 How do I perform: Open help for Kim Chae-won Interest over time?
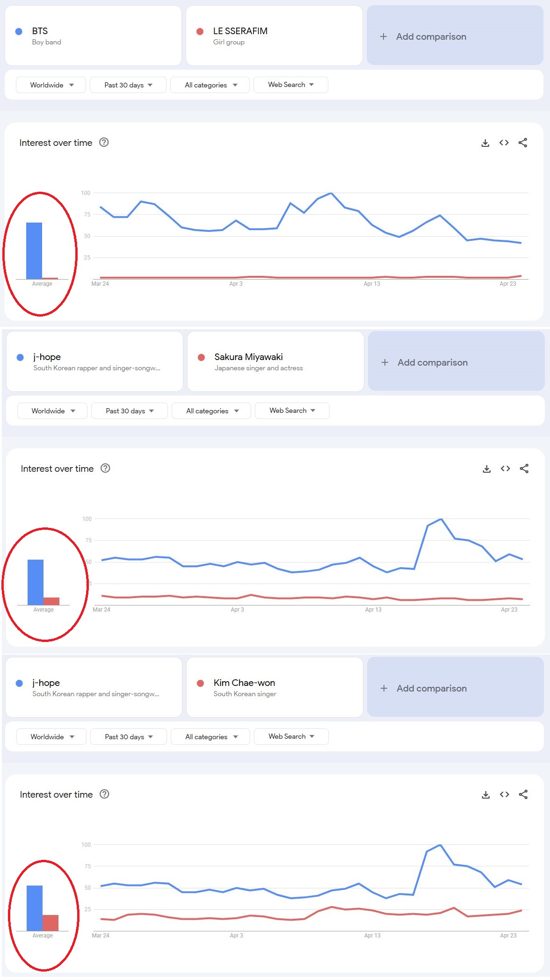click(x=104, y=794)
